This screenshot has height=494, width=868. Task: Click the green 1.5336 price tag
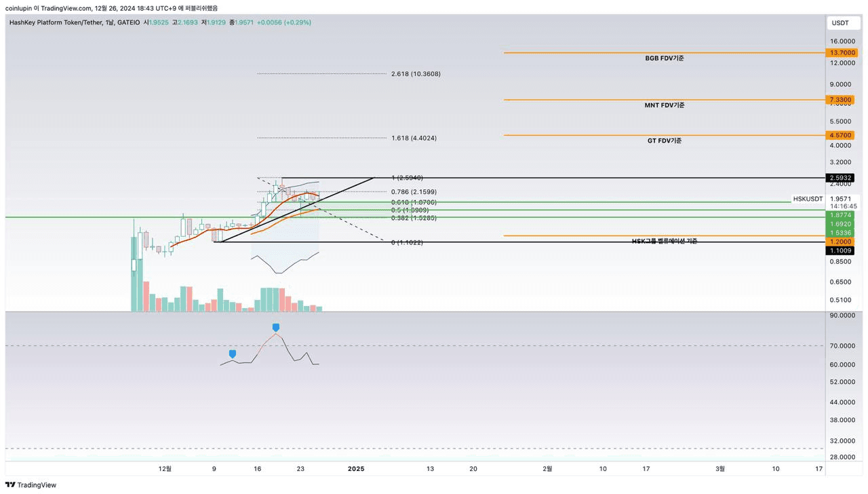pos(840,233)
